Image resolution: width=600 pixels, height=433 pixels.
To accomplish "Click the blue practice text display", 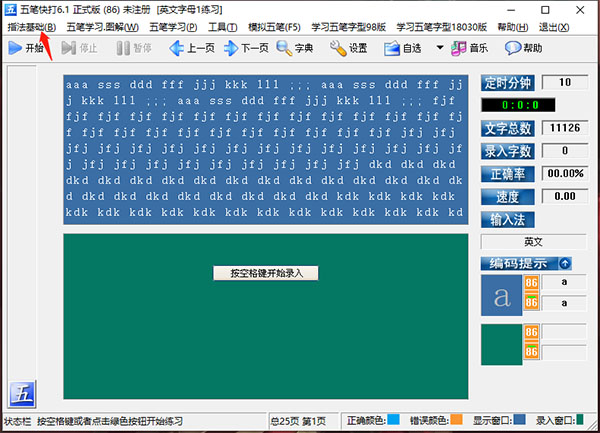I will (266, 150).
